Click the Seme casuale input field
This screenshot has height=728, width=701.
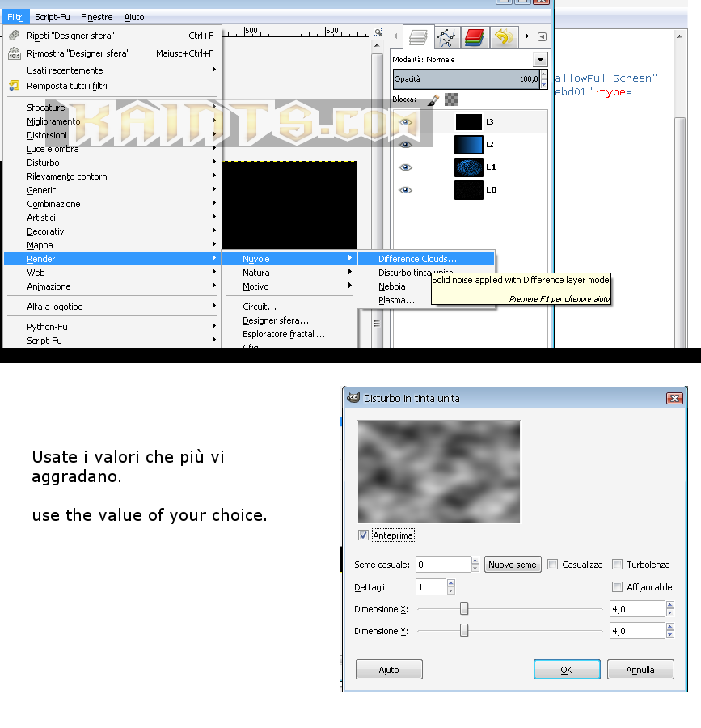(x=444, y=565)
